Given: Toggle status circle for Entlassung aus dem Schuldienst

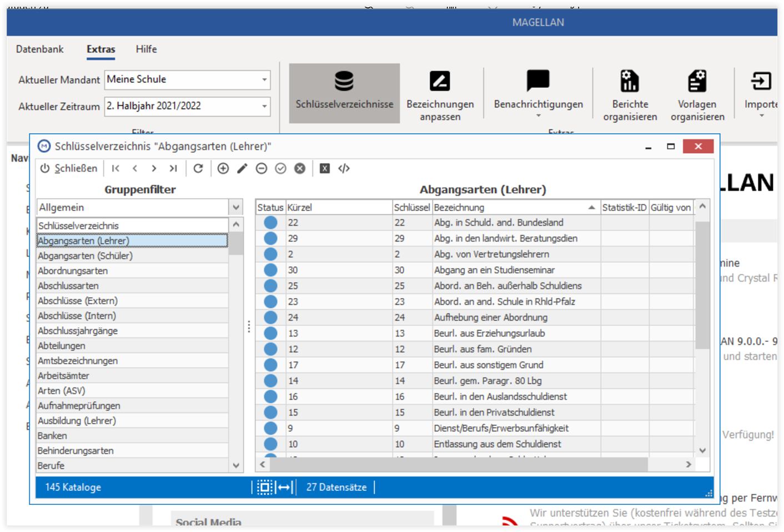Looking at the screenshot, I should point(270,444).
